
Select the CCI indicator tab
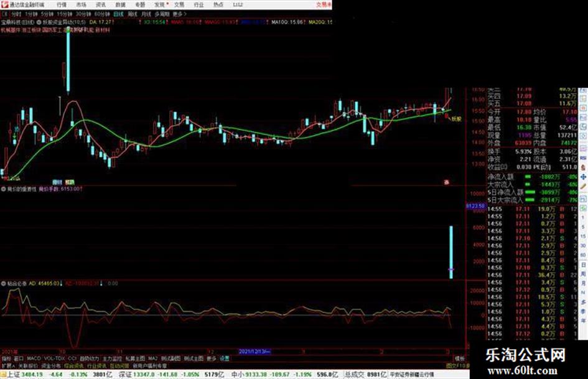[x=72, y=358]
